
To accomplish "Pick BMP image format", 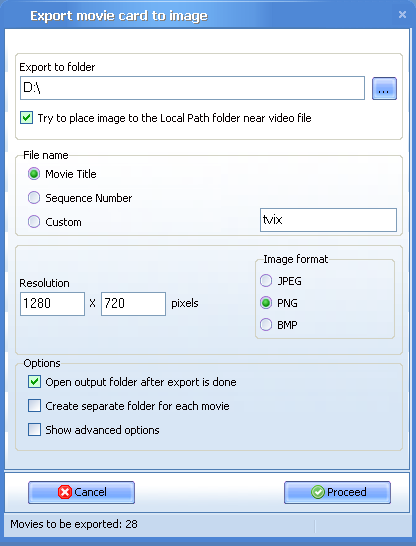I will tap(266, 325).
